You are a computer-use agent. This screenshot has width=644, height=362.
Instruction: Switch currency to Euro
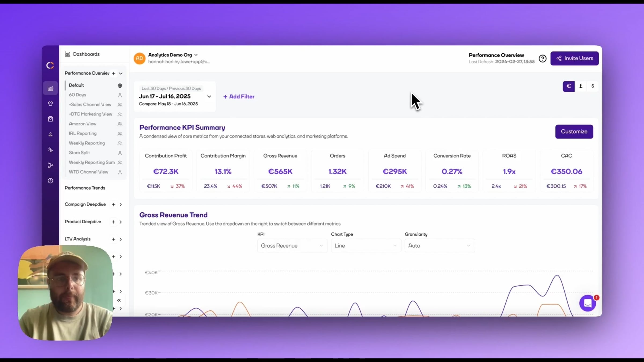569,86
